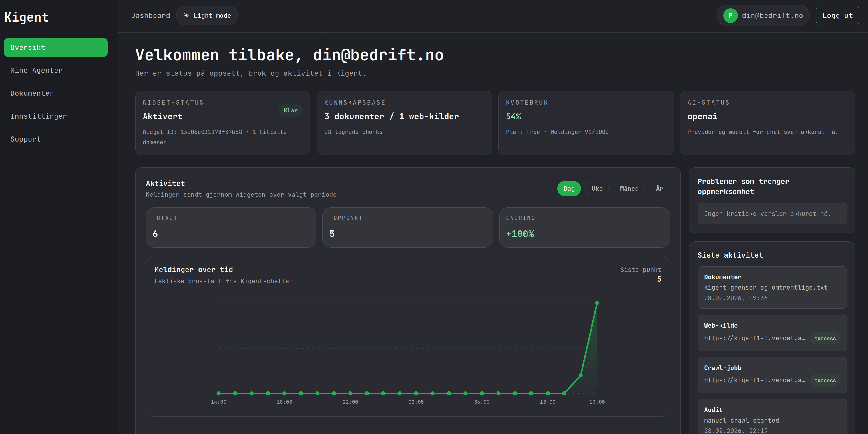
Task: Click the Dashboard breadcrumb in the header
Action: pos(150,15)
